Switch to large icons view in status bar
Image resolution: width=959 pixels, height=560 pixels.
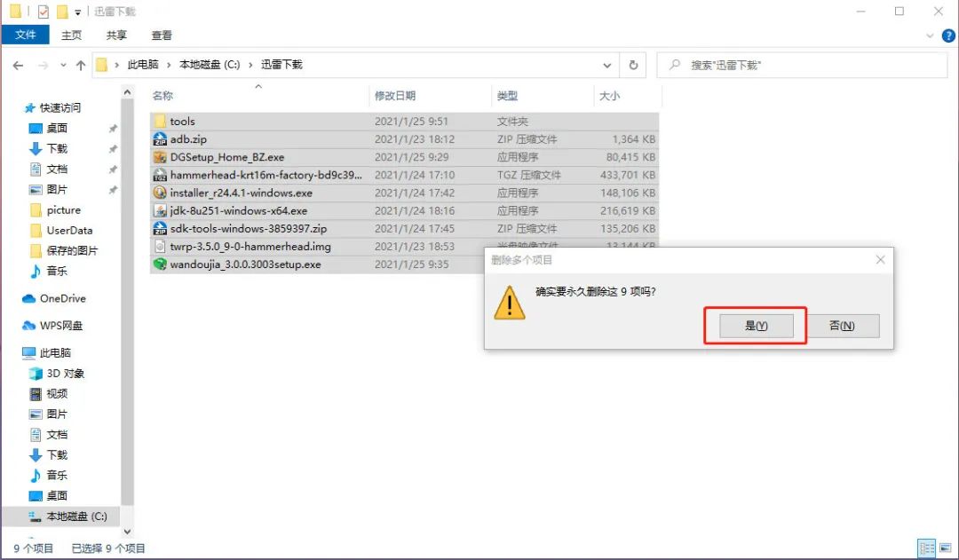946,548
